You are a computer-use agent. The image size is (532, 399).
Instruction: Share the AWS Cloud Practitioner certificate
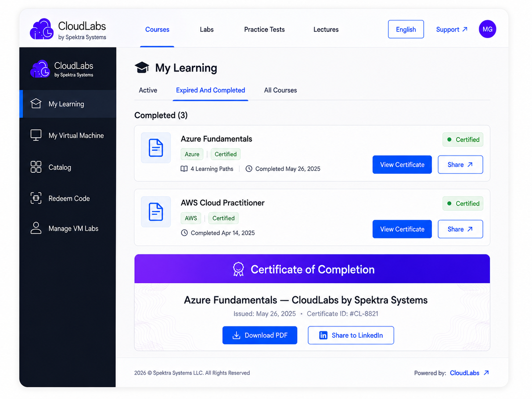point(460,229)
